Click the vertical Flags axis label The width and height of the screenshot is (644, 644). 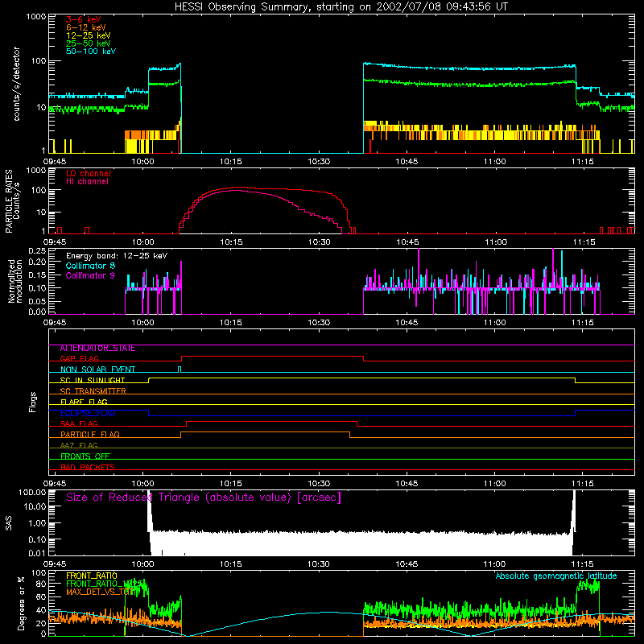coord(32,402)
